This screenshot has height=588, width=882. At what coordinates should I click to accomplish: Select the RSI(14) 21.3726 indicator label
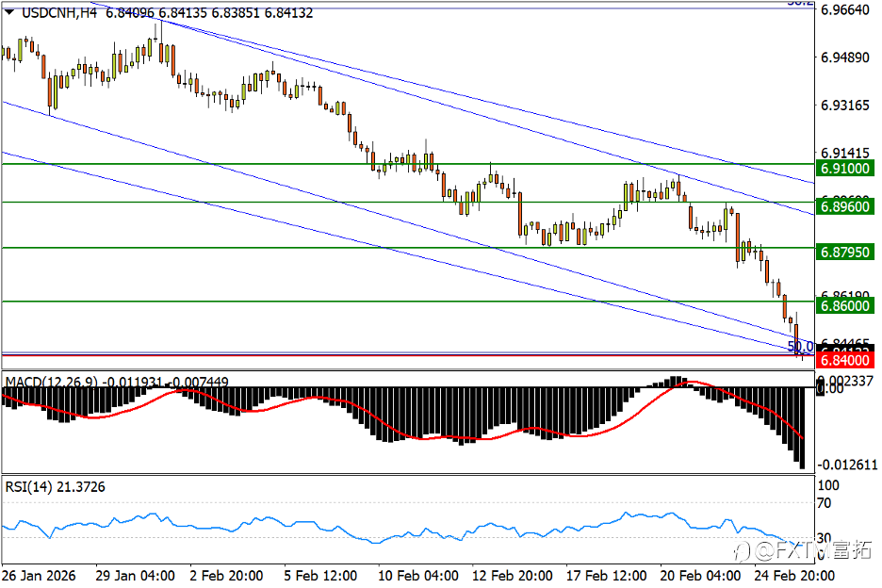(x=55, y=487)
